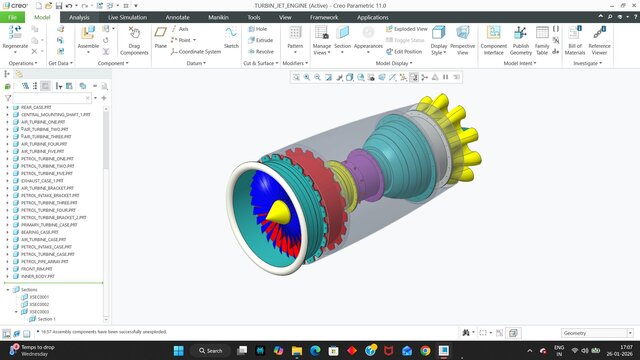Collapse the Sections tree node
640x360 pixels.
tap(7, 289)
